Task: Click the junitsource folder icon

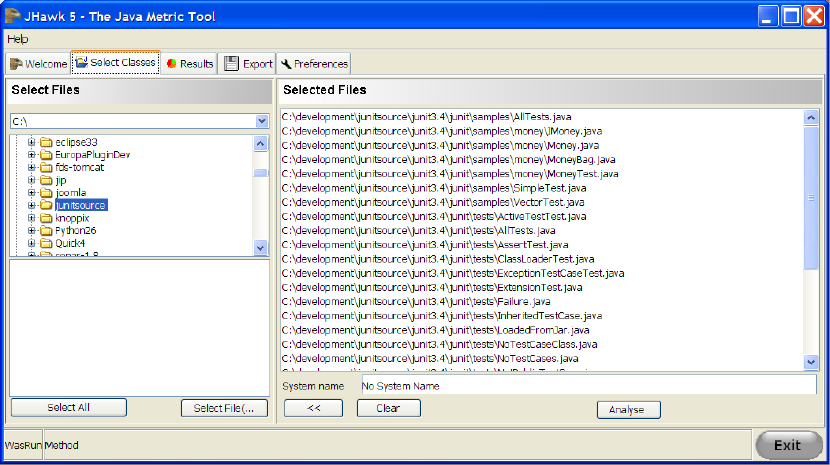Action: click(x=47, y=205)
